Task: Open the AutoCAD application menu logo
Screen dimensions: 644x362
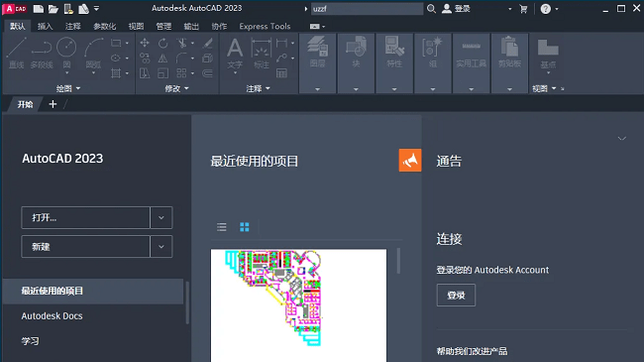Action: tap(15, 9)
